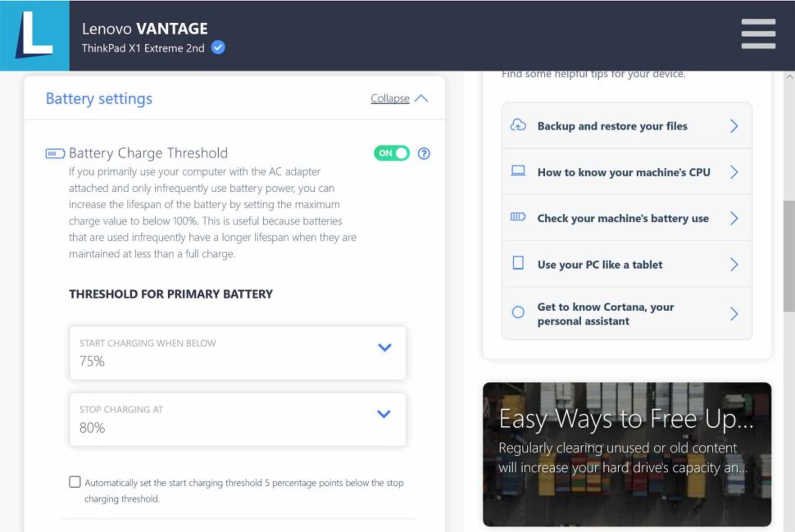This screenshot has height=532, width=795.
Task: Click the CPU monitor icon
Action: (518, 172)
